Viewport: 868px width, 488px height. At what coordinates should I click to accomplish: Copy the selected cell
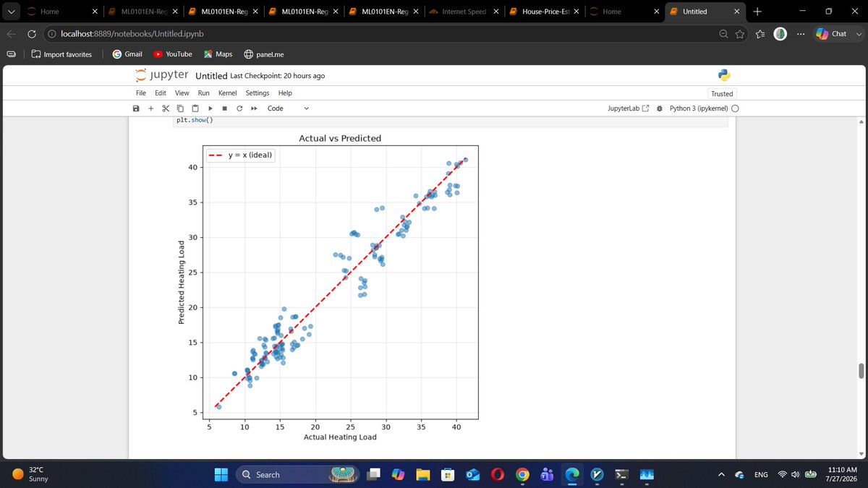click(x=181, y=108)
